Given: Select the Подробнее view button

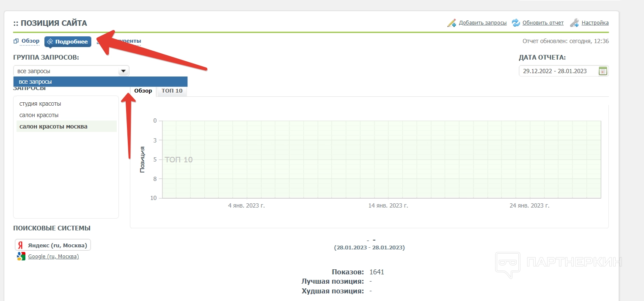Looking at the screenshot, I should pyautogui.click(x=68, y=41).
